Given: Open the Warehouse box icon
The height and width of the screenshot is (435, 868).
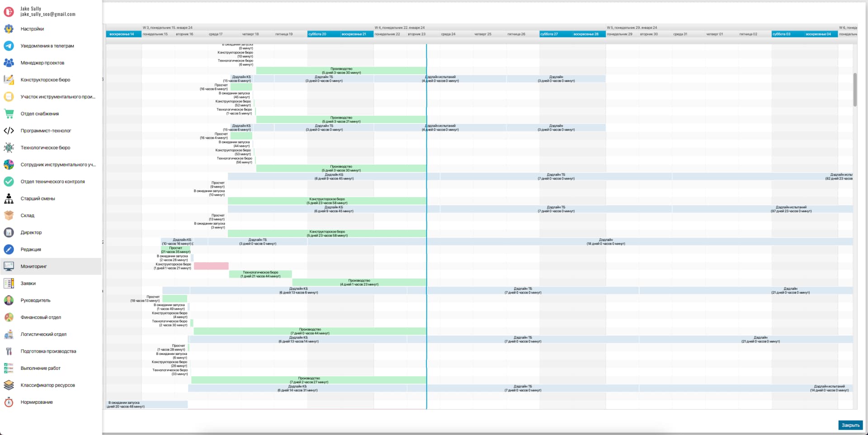Looking at the screenshot, I should (9, 216).
